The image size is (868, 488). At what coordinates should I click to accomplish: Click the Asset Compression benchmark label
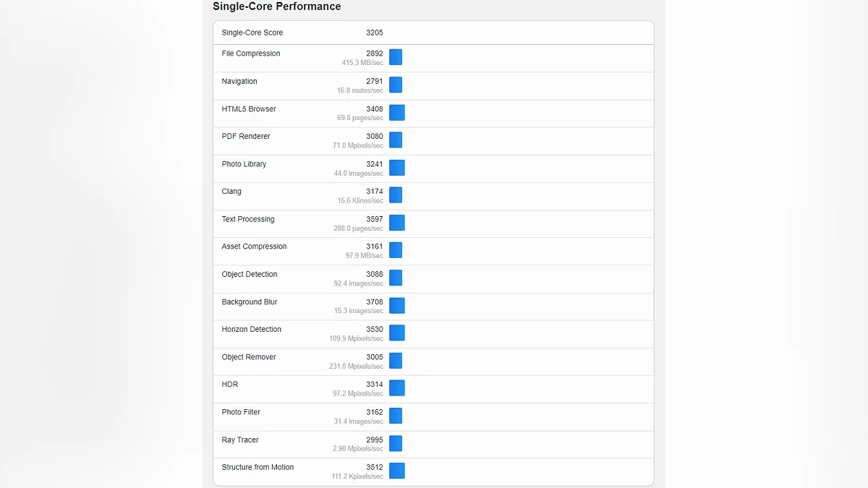tap(254, 247)
